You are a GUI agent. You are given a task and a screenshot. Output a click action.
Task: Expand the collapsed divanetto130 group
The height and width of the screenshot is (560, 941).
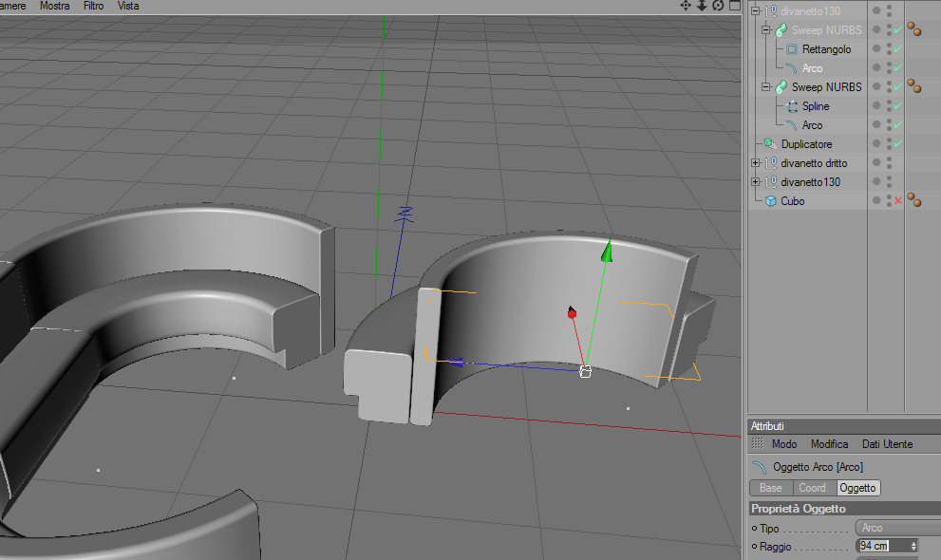pyautogui.click(x=756, y=181)
